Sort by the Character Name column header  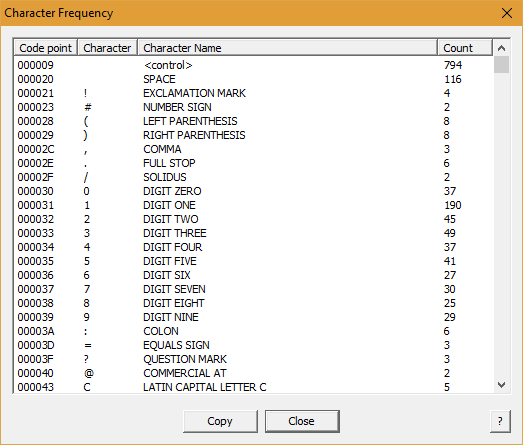tap(288, 48)
